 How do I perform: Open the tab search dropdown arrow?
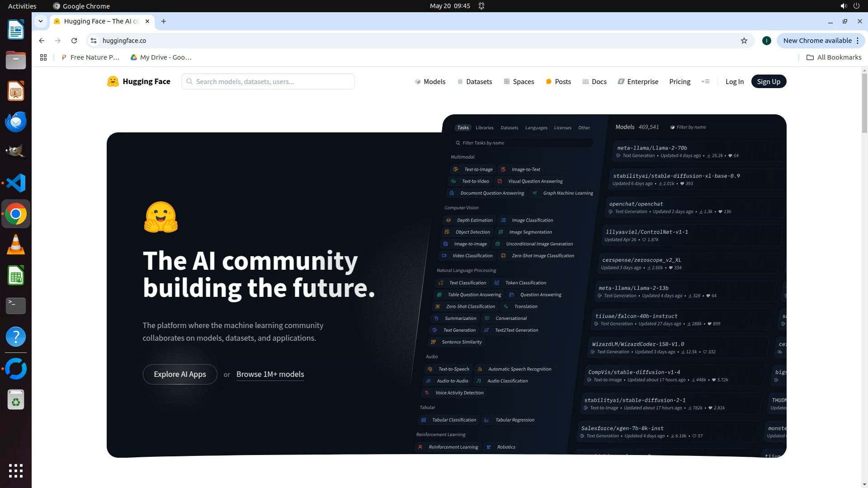[x=41, y=21]
